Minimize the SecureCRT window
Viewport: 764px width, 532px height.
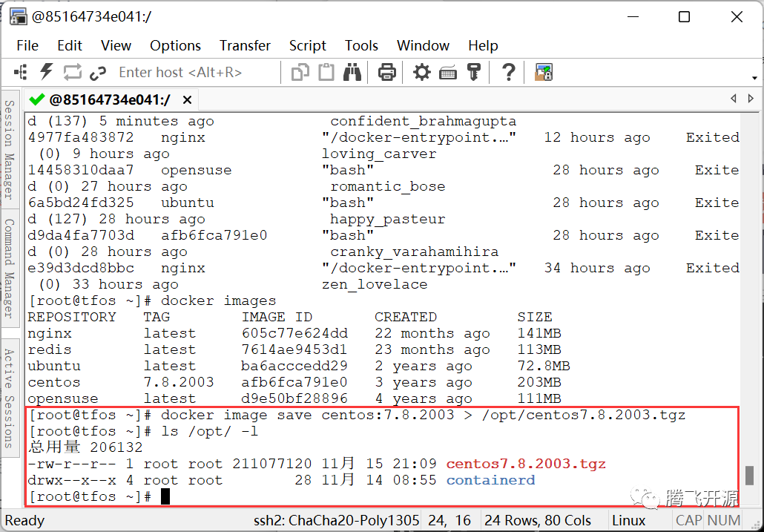point(633,16)
